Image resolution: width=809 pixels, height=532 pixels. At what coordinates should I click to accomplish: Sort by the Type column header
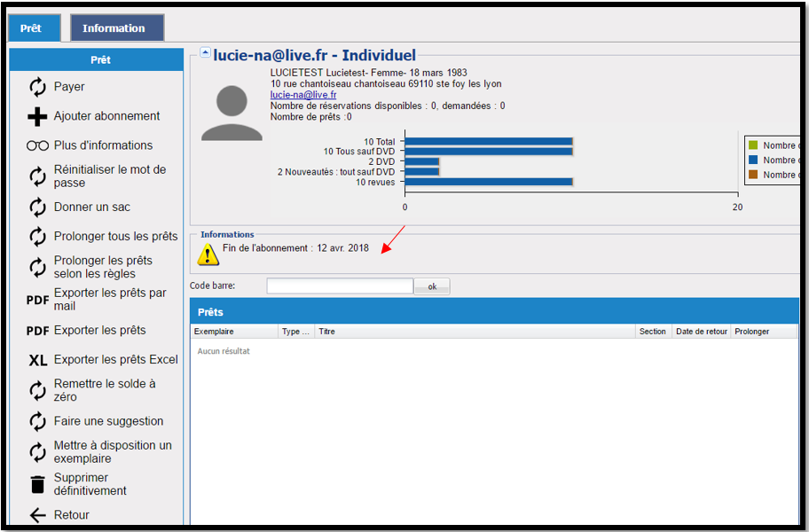click(x=296, y=332)
